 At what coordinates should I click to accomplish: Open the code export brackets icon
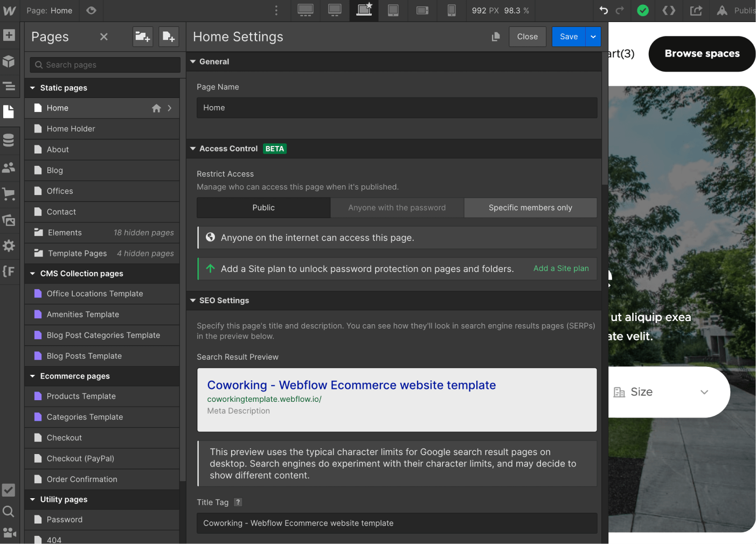coord(669,10)
